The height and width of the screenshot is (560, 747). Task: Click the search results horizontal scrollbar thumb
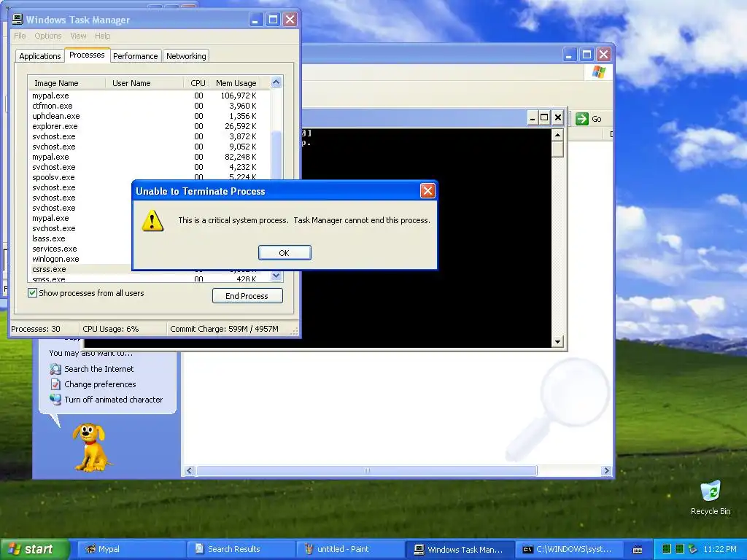click(x=367, y=471)
